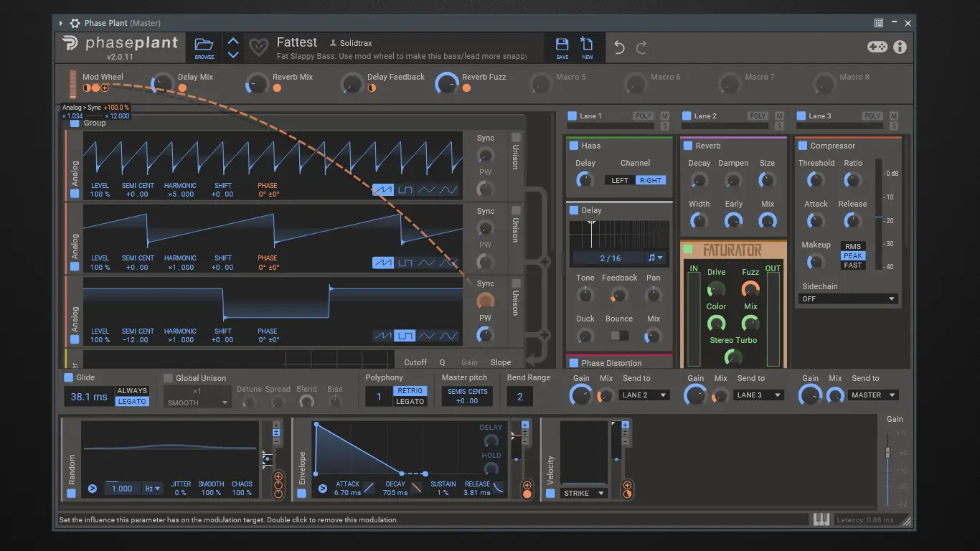The height and width of the screenshot is (551, 980).
Task: Click the LEGATO button under Glide
Action: click(132, 401)
